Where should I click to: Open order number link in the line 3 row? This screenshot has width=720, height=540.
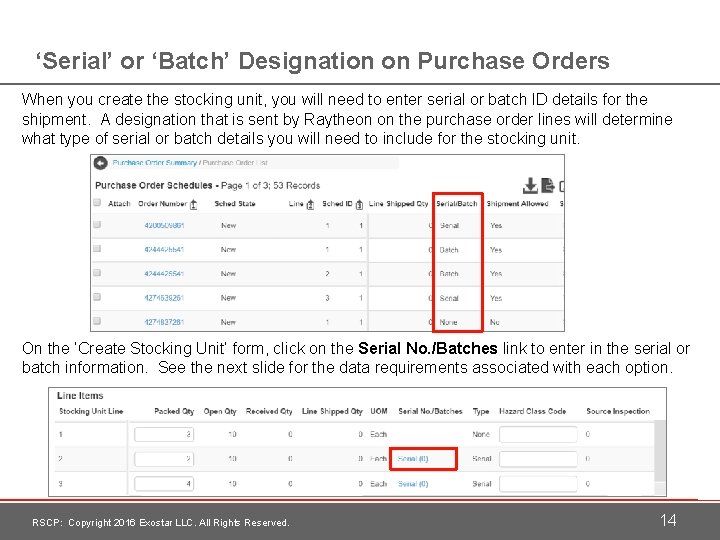pos(164,298)
